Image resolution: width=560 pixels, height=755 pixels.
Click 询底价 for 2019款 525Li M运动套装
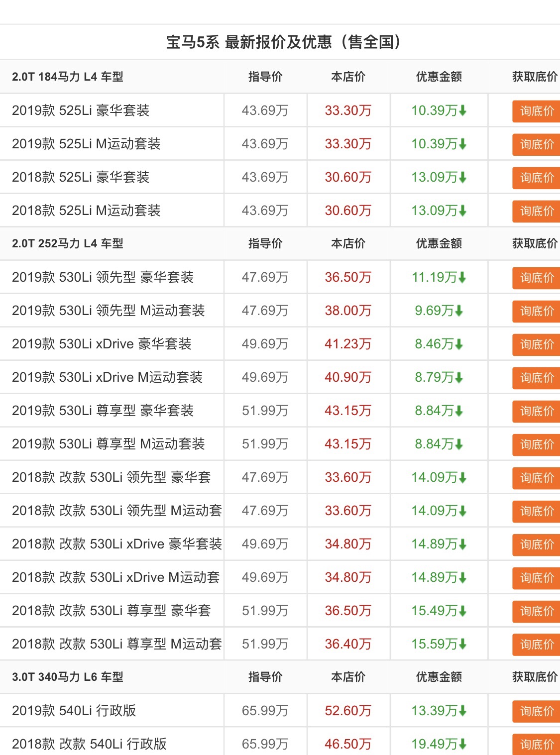coord(536,144)
